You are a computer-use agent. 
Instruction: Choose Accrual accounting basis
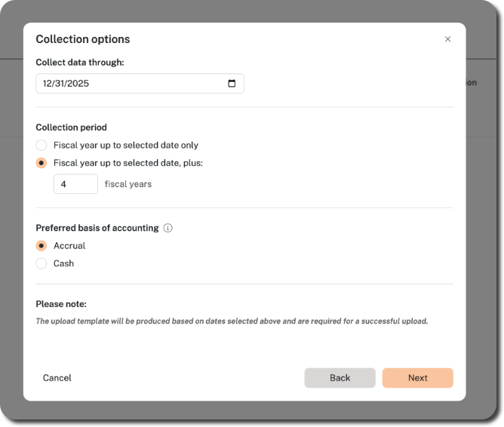click(x=41, y=246)
